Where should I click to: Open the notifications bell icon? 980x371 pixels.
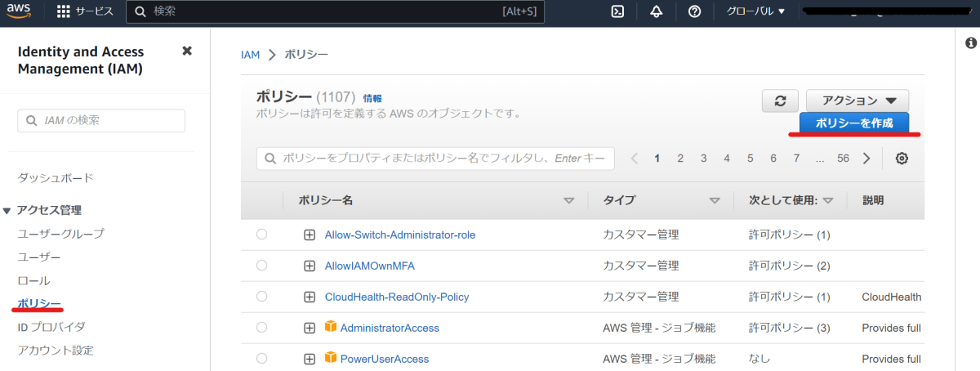(x=657, y=11)
